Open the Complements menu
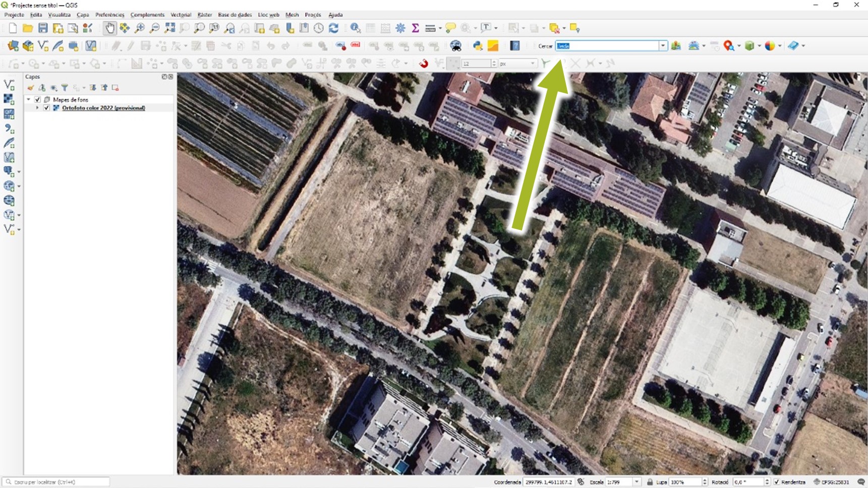 click(147, 15)
